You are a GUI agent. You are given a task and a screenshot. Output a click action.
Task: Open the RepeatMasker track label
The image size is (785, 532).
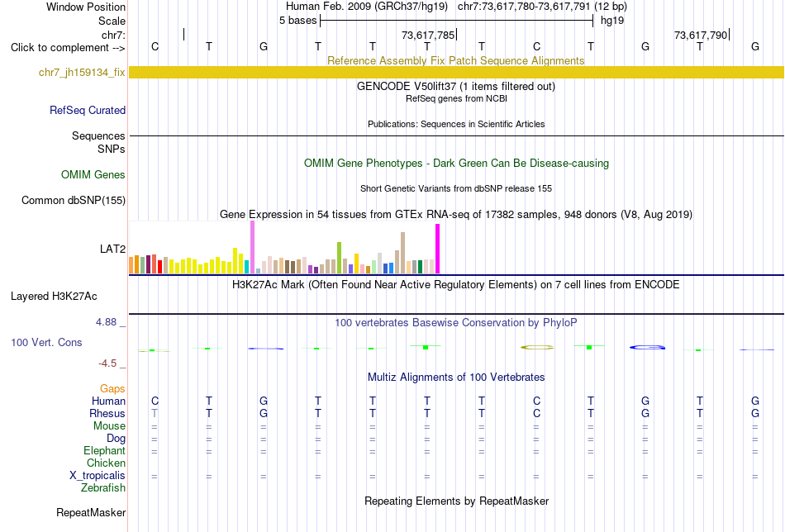pos(91,512)
